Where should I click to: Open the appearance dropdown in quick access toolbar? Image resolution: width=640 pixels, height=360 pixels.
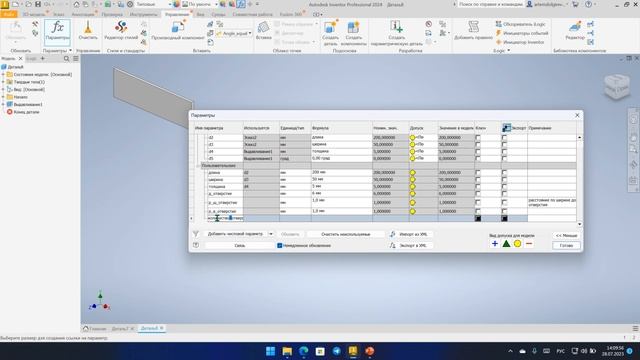click(x=216, y=4)
